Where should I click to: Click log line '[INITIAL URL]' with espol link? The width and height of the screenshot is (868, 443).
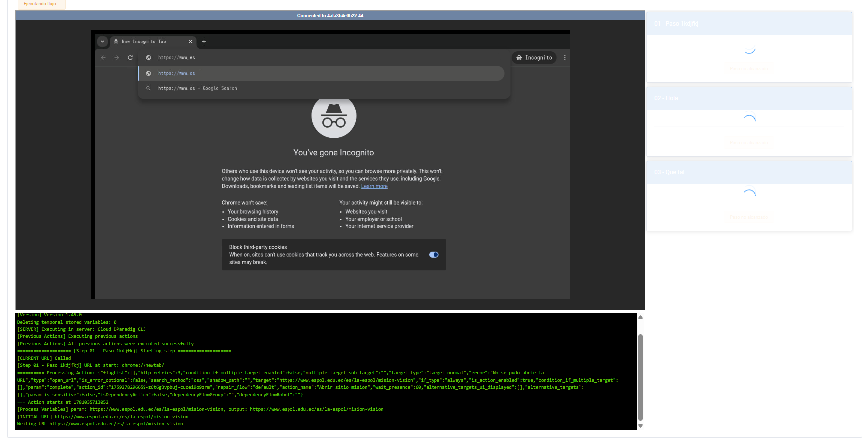pyautogui.click(x=103, y=417)
